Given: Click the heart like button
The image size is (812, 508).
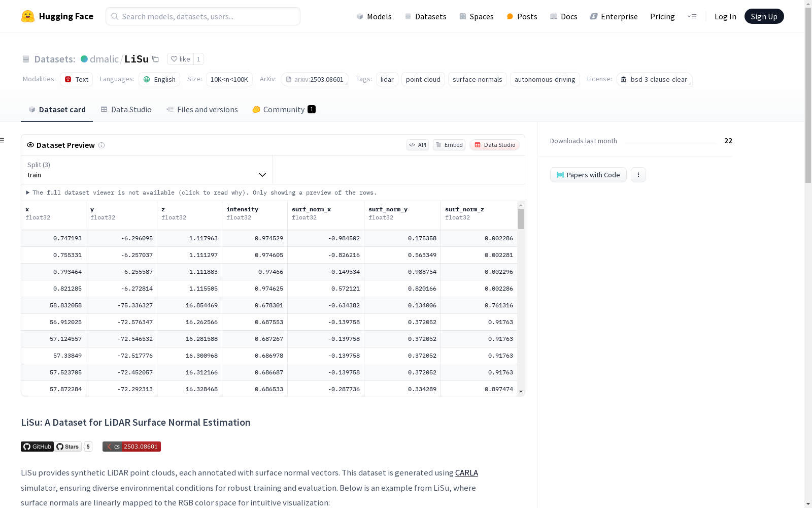Looking at the screenshot, I should click(180, 59).
